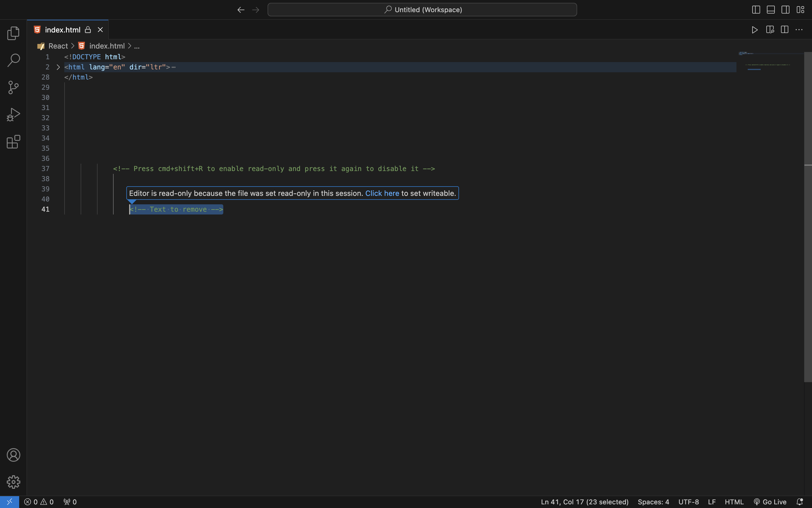Image resolution: width=812 pixels, height=508 pixels.
Task: Click line number 1 in the gutter
Action: pyautogui.click(x=47, y=57)
